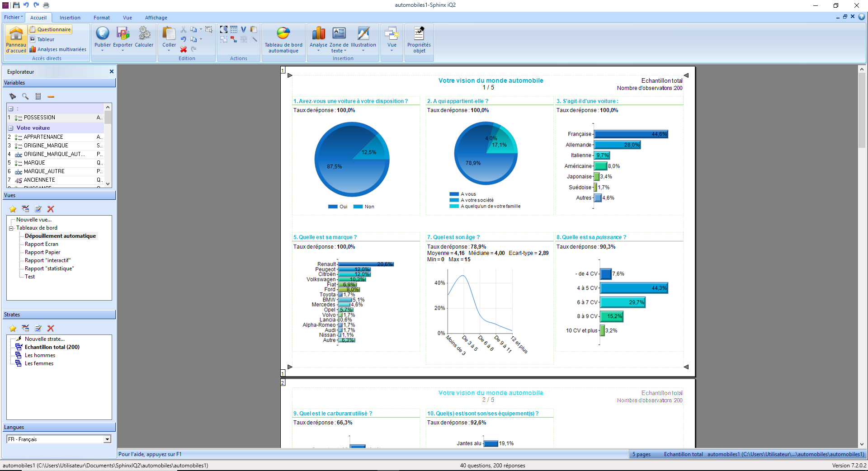Click the variables list down arrow
Screen dimensions: 868x471
pos(108,184)
